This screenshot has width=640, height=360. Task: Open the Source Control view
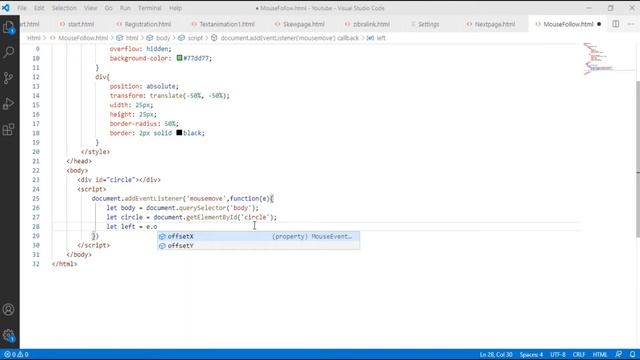(9, 78)
